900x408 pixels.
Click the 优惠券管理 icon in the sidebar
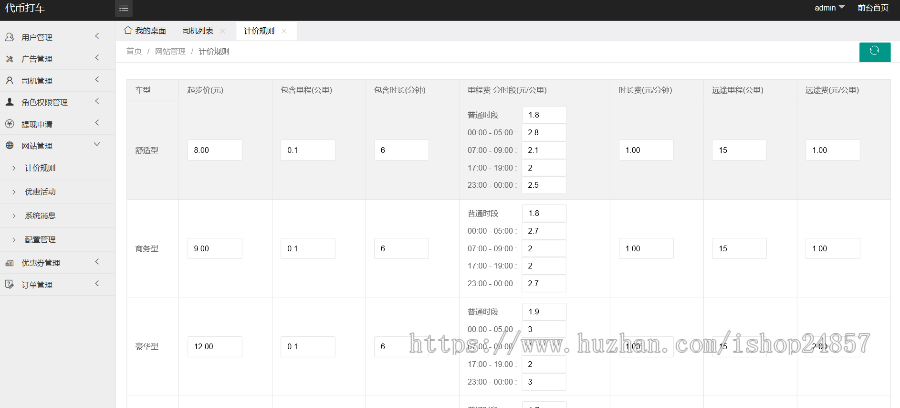click(9, 263)
